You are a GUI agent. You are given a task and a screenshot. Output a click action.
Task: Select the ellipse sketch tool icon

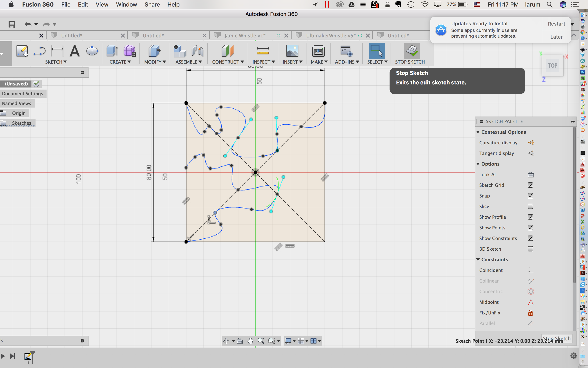92,51
